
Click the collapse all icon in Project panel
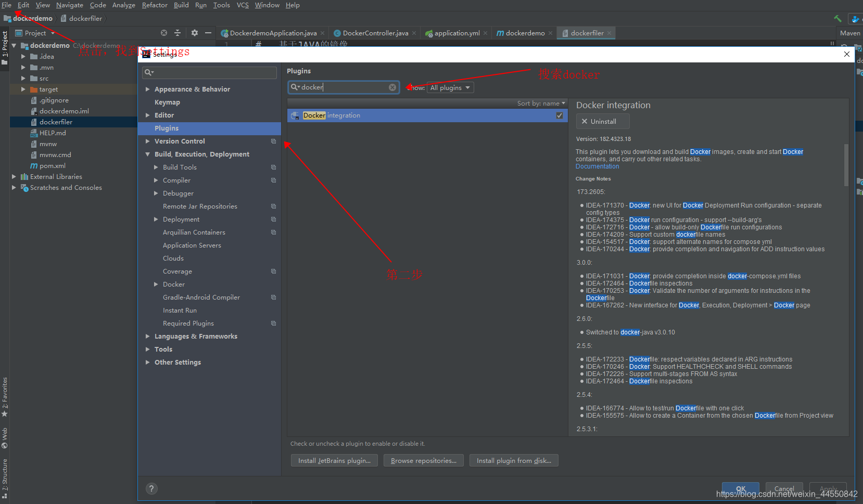point(177,33)
